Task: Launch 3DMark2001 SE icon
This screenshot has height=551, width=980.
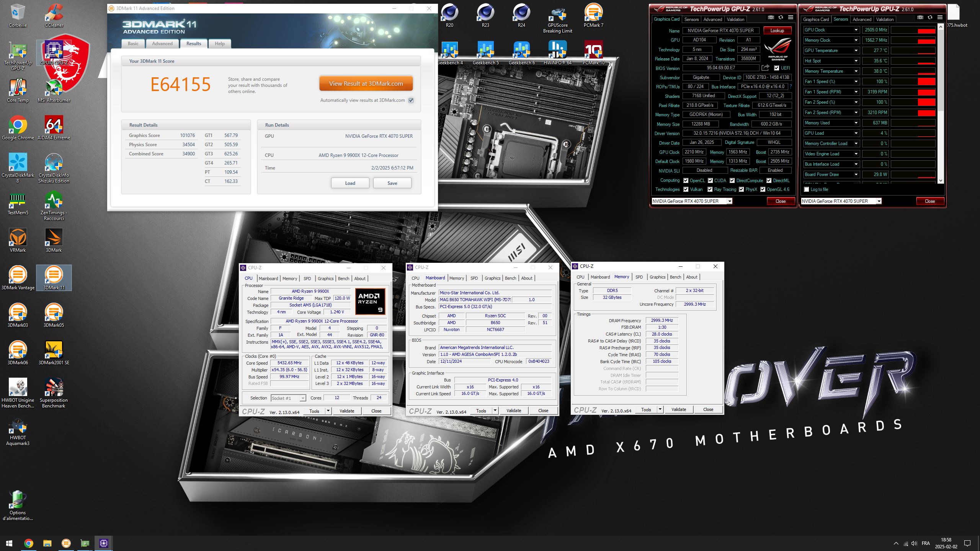Action: tap(54, 353)
